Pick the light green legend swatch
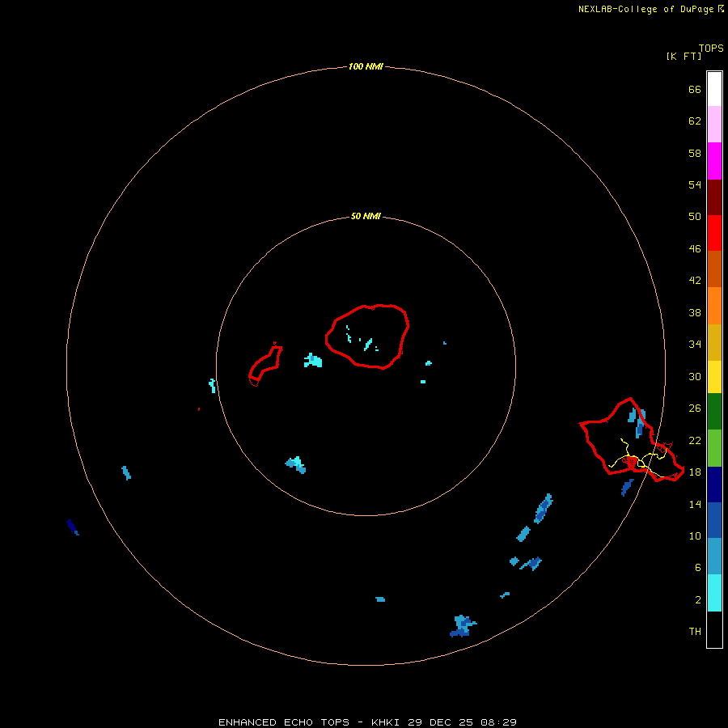The image size is (728, 728). coord(714,447)
